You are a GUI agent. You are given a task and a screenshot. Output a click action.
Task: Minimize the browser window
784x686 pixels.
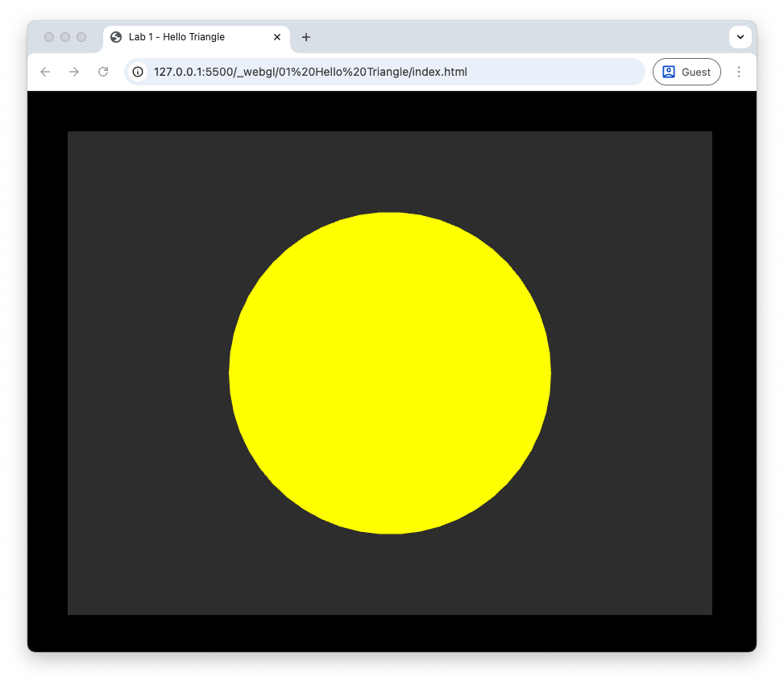pos(65,37)
